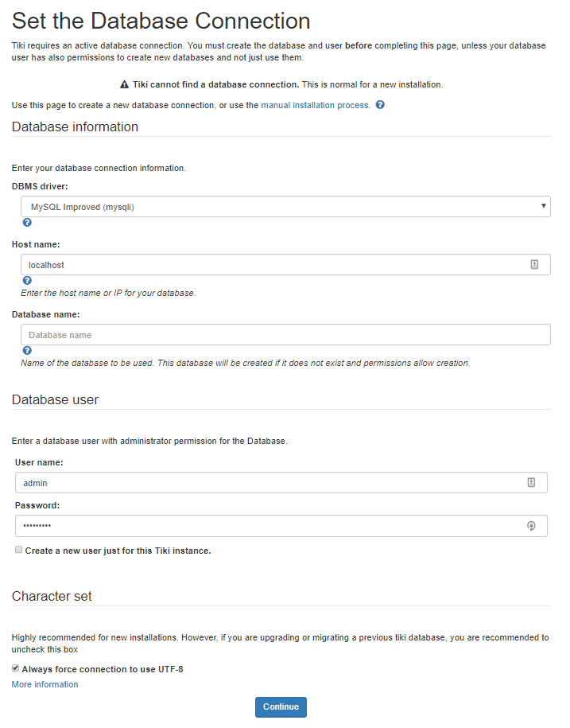
Task: Click the Always force connection label text
Action: coord(103,669)
